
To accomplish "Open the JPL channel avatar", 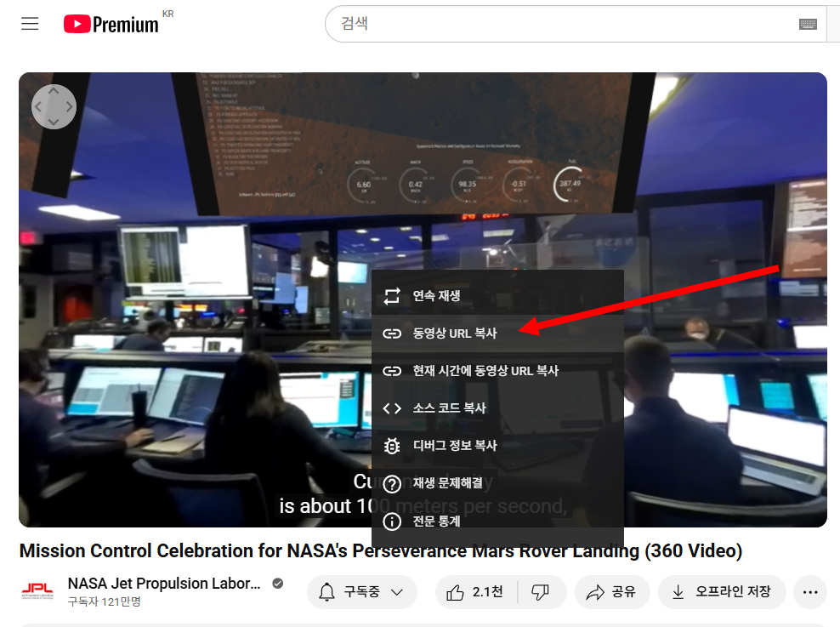I will click(x=37, y=591).
